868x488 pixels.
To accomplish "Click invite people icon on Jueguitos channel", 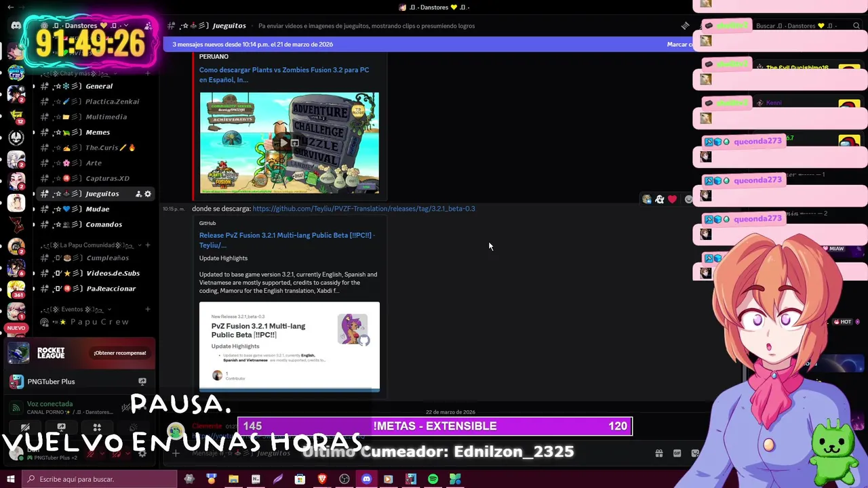I will pyautogui.click(x=138, y=194).
